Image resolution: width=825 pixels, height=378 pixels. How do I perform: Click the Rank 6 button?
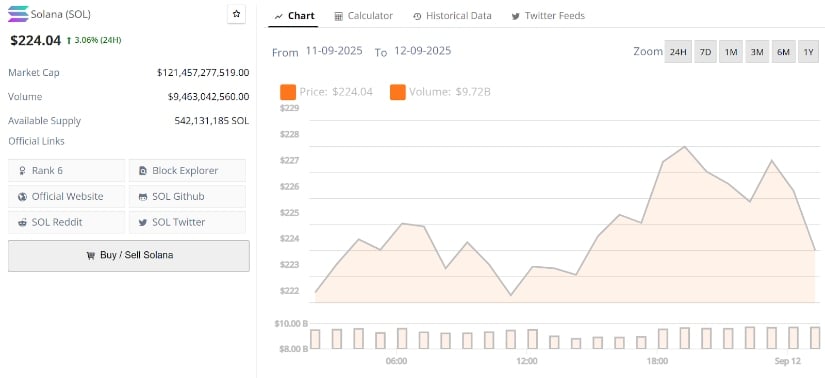(66, 171)
